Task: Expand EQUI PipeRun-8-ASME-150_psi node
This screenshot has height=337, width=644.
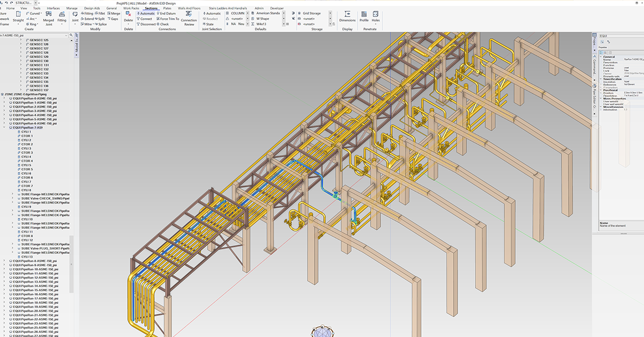Action: 4,261
